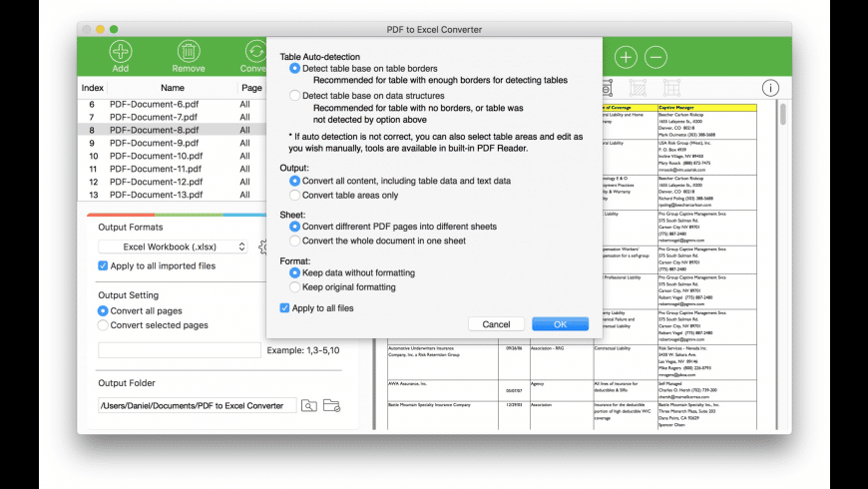The height and width of the screenshot is (489, 868).
Task: Select the table grid lines tool
Action: tap(671, 88)
